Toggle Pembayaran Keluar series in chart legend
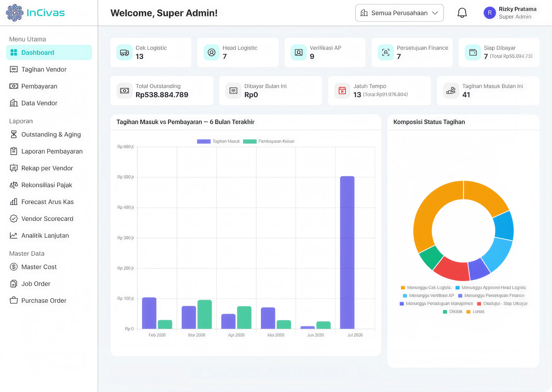The image size is (552, 392). click(269, 141)
